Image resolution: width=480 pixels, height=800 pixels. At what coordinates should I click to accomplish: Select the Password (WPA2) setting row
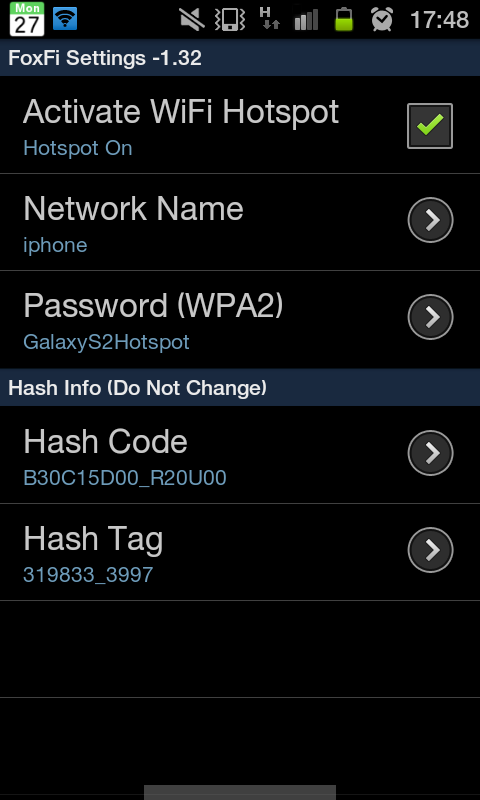tap(240, 319)
